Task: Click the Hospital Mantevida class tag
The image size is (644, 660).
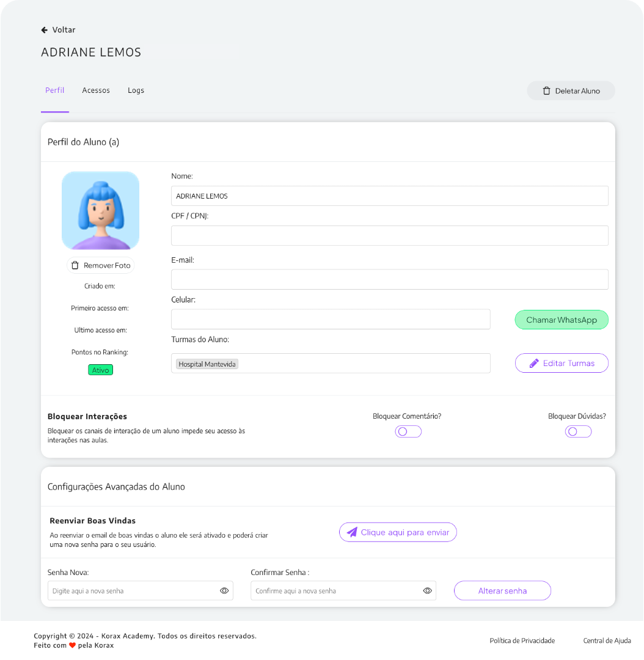Action: click(x=207, y=364)
